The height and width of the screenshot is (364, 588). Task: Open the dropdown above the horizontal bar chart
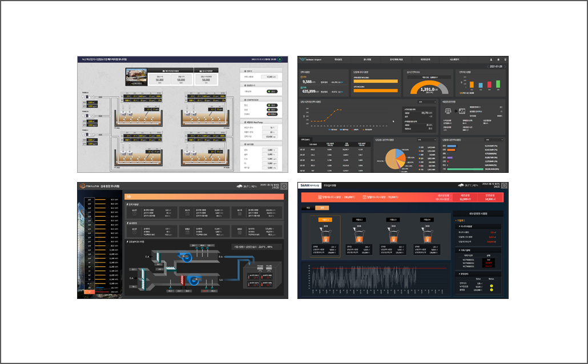click(x=494, y=140)
